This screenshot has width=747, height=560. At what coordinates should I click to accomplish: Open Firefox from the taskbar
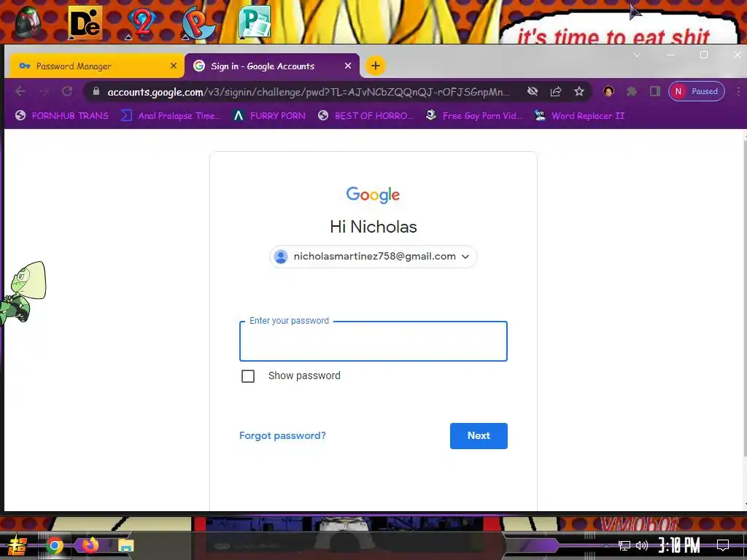(x=90, y=545)
